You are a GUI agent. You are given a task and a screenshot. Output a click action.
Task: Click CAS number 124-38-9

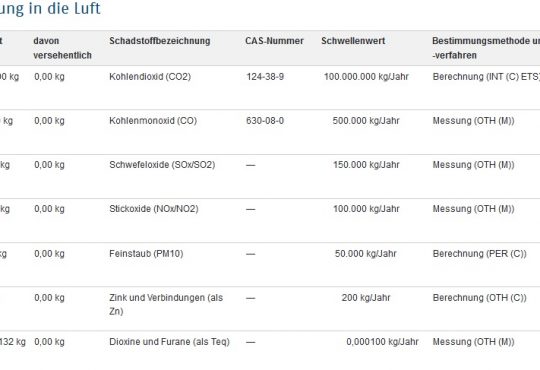pos(265,76)
